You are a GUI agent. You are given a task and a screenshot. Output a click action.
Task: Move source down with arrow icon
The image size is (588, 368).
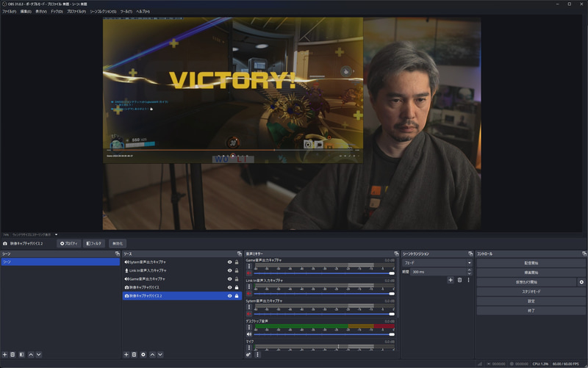coord(160,355)
